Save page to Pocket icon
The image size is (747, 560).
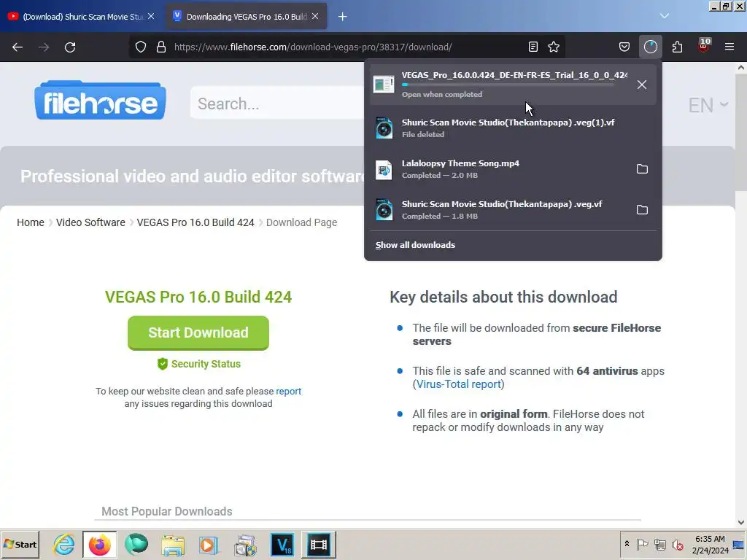click(x=624, y=47)
